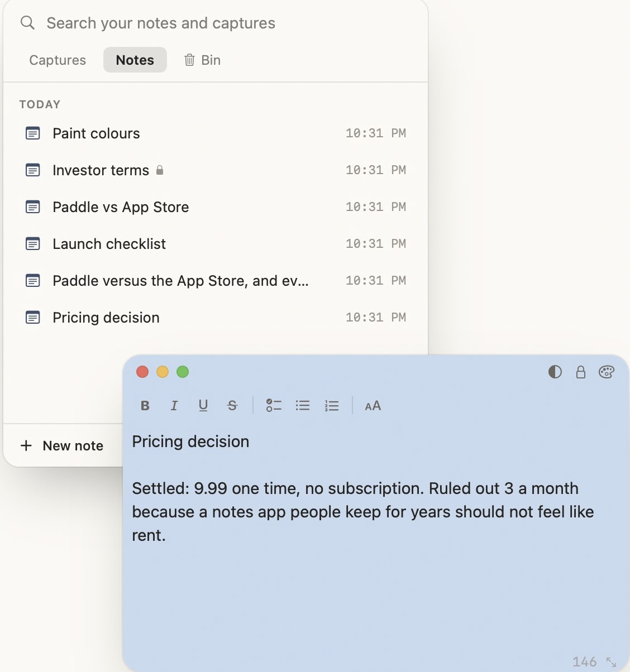Switch to the Captures tab
This screenshot has height=672, width=630.
tap(58, 60)
